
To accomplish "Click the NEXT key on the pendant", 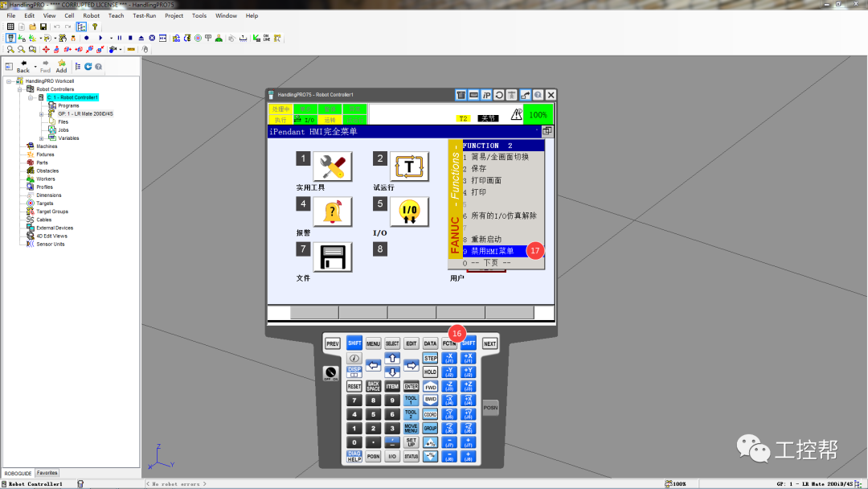I will 490,344.
